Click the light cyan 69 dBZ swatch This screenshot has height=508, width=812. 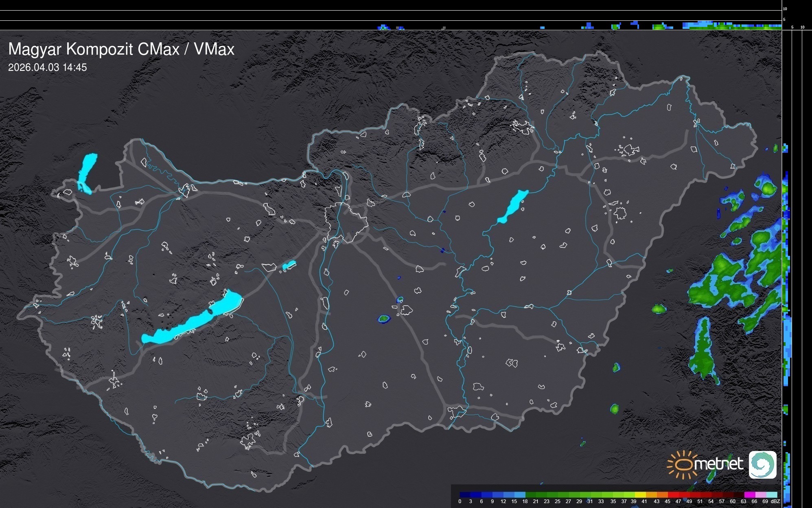pos(771,495)
